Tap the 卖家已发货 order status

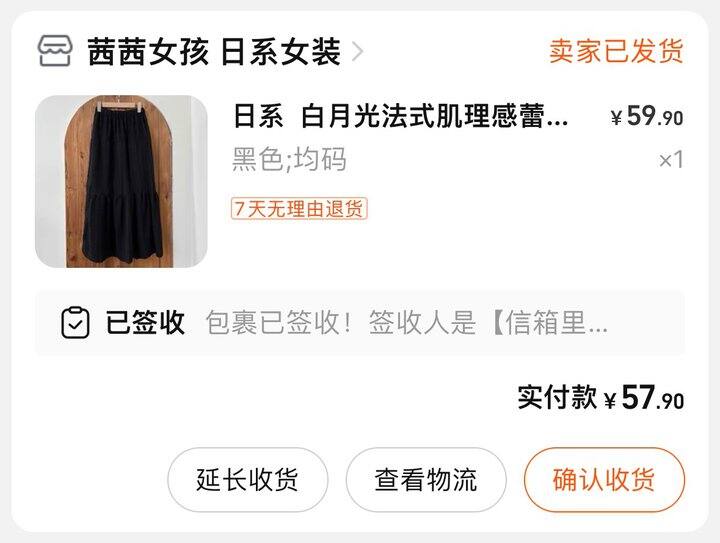tap(616, 51)
